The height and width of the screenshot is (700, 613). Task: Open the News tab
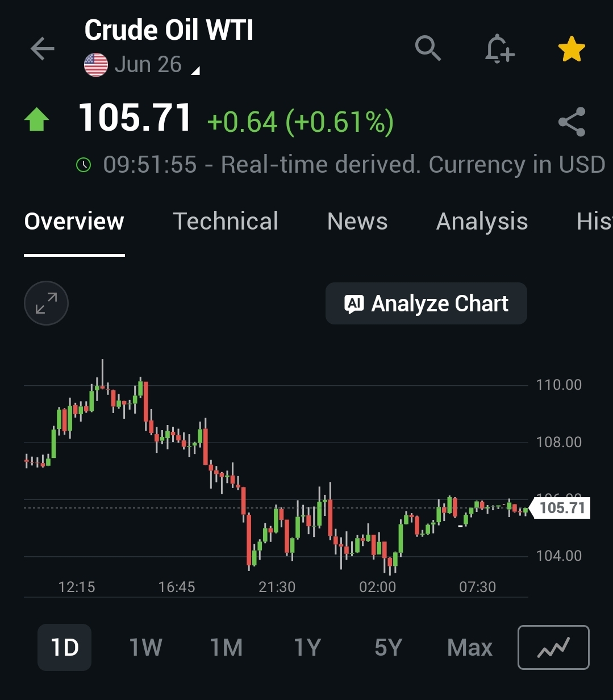point(357,221)
